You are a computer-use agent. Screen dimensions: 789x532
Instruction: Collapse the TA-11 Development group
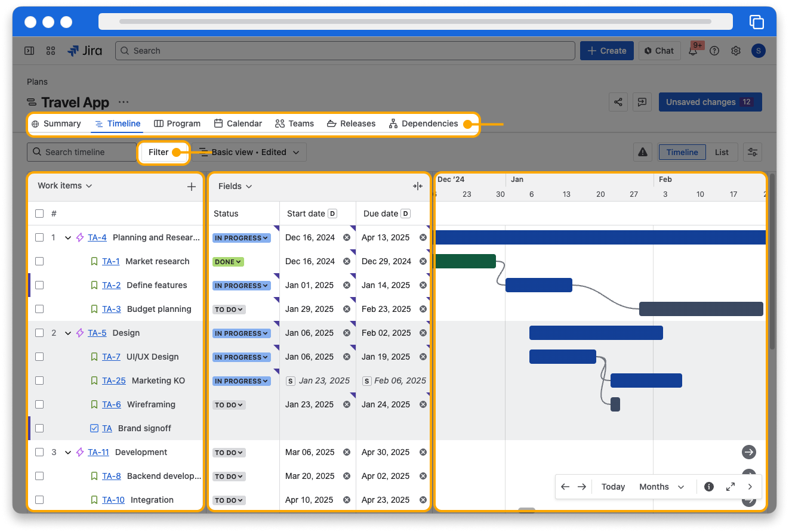click(x=68, y=452)
